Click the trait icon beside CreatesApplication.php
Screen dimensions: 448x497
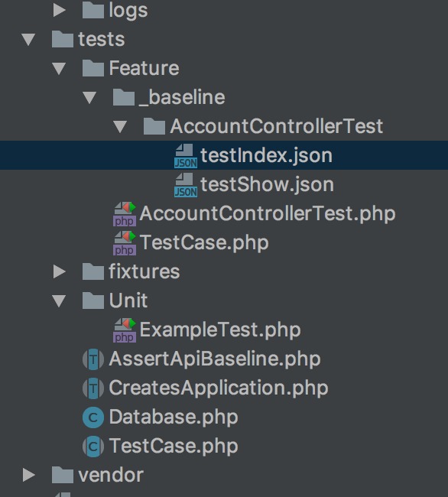pos(93,388)
